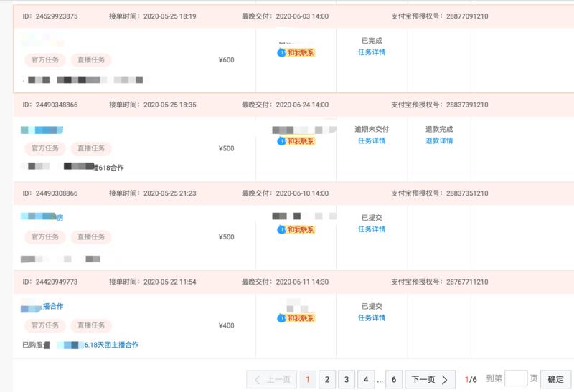574x392 pixels.
Task: Open 任务详情 for the ¥400 已提交 order
Action: (x=372, y=317)
